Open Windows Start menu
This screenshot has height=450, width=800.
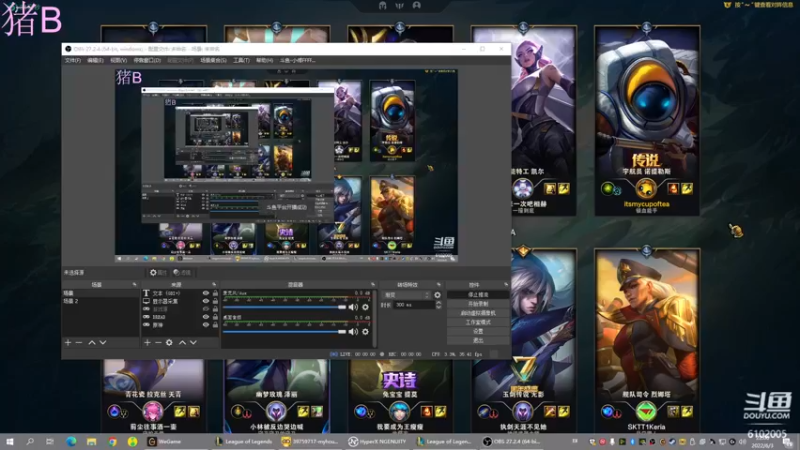10,441
